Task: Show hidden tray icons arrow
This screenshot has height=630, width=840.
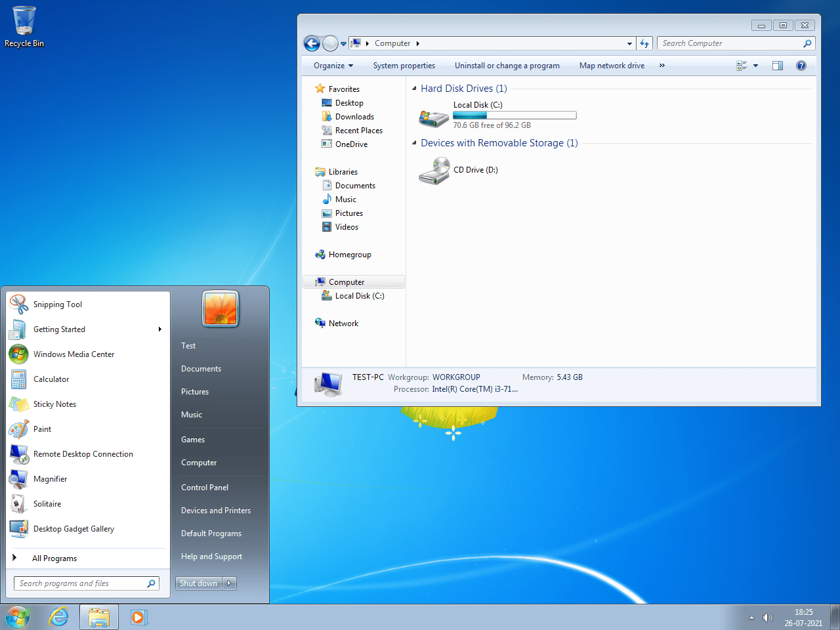Action: (x=751, y=618)
